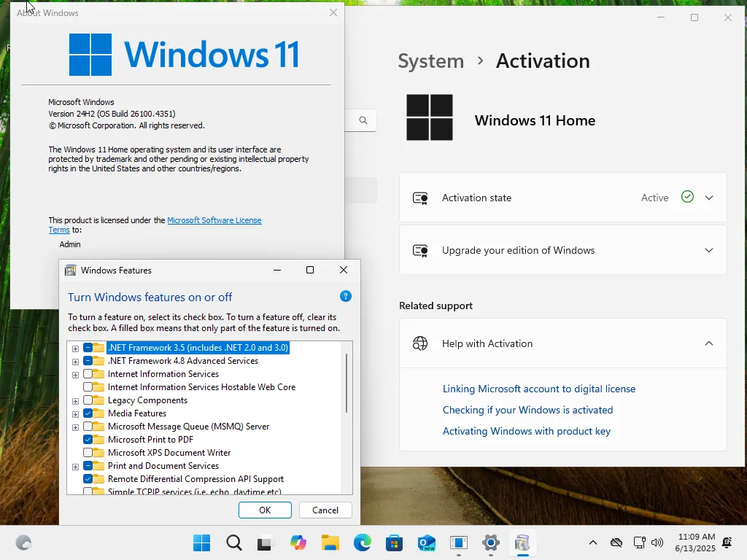Expand Internet Information Services tree node
This screenshot has height=560, width=747.
[75, 375]
